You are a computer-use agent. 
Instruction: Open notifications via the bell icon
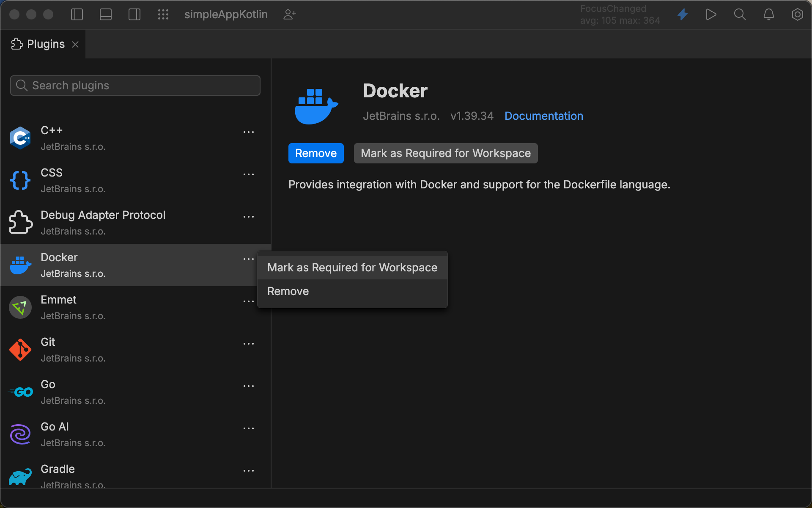pos(768,14)
